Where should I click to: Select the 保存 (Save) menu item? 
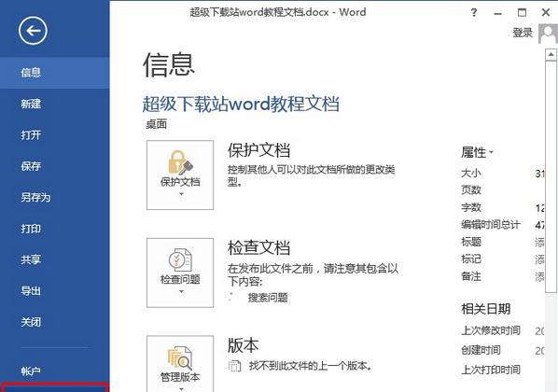[55, 166]
